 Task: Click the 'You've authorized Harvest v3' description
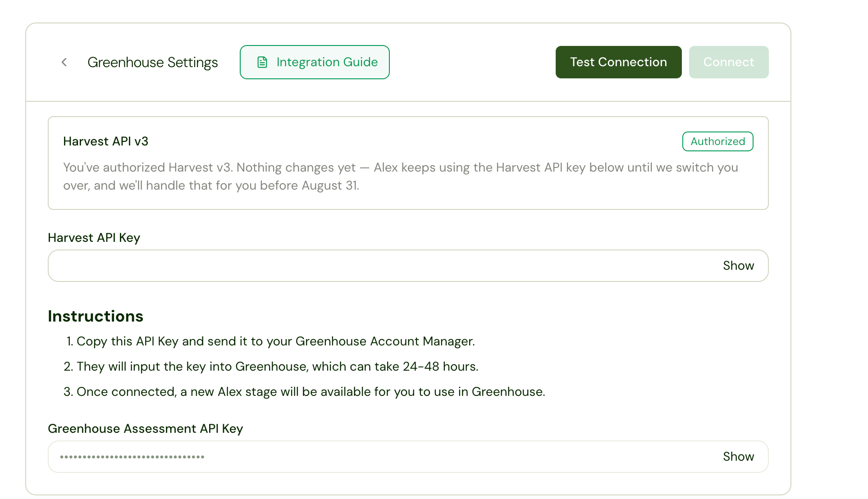click(x=401, y=177)
